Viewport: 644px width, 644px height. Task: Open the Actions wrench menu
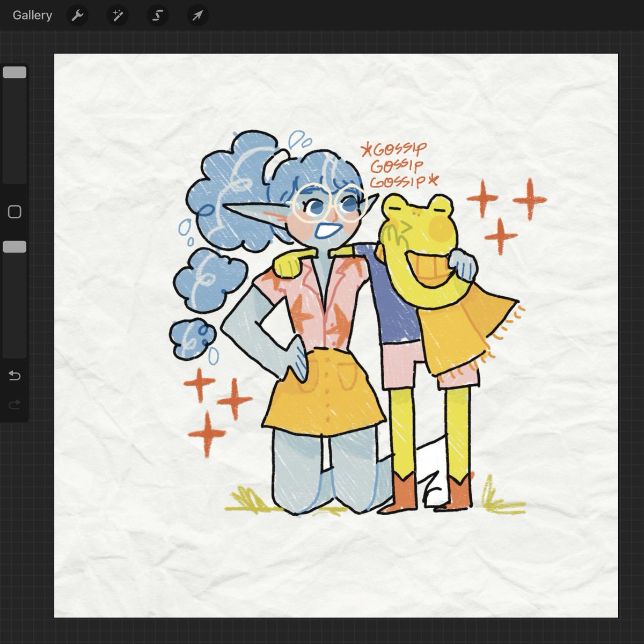(x=77, y=16)
